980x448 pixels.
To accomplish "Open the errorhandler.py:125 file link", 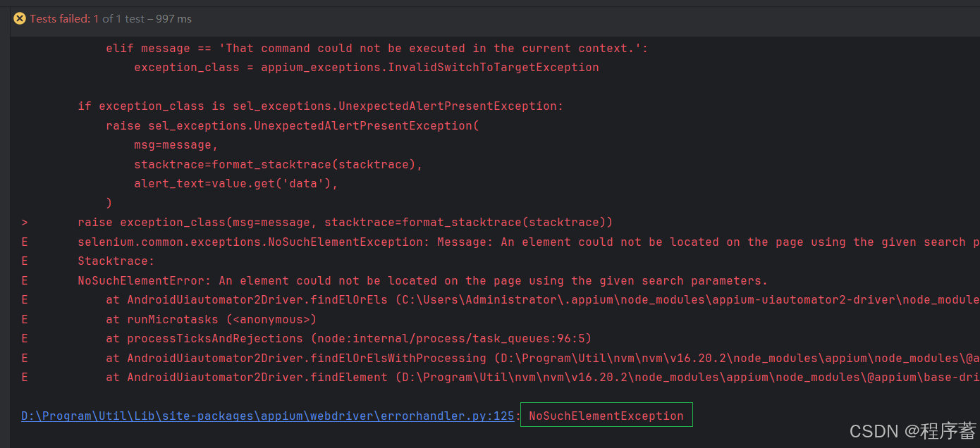I will pyautogui.click(x=268, y=416).
